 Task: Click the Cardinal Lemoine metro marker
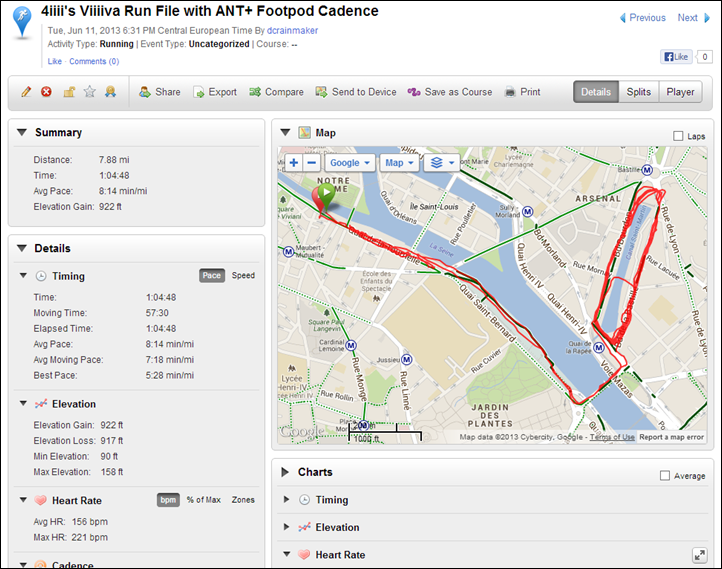click(x=351, y=345)
